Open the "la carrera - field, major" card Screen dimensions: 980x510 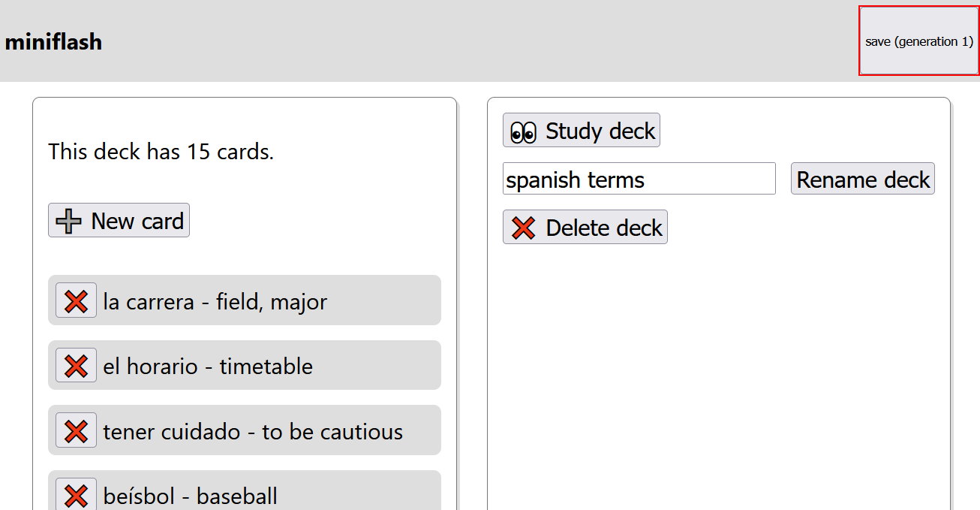(x=215, y=301)
